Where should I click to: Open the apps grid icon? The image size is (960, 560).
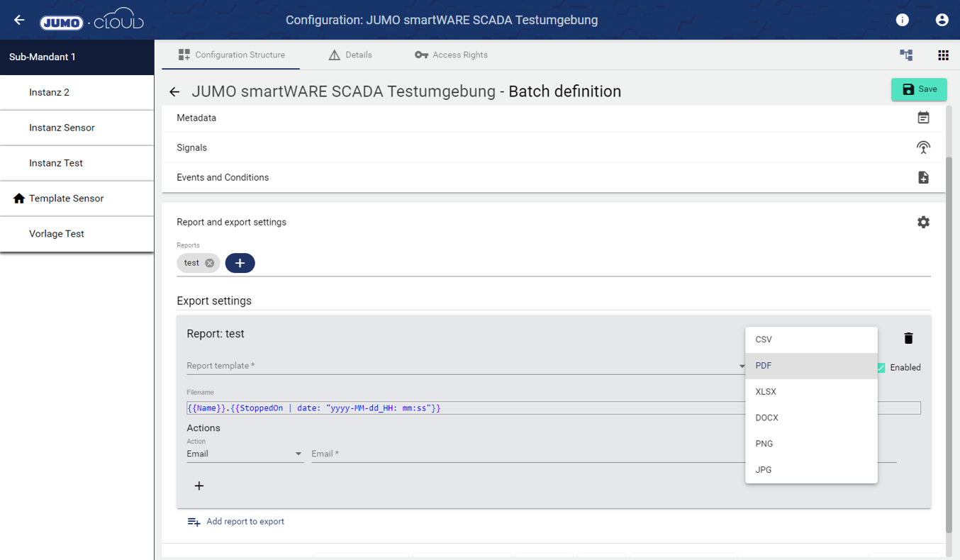(943, 55)
